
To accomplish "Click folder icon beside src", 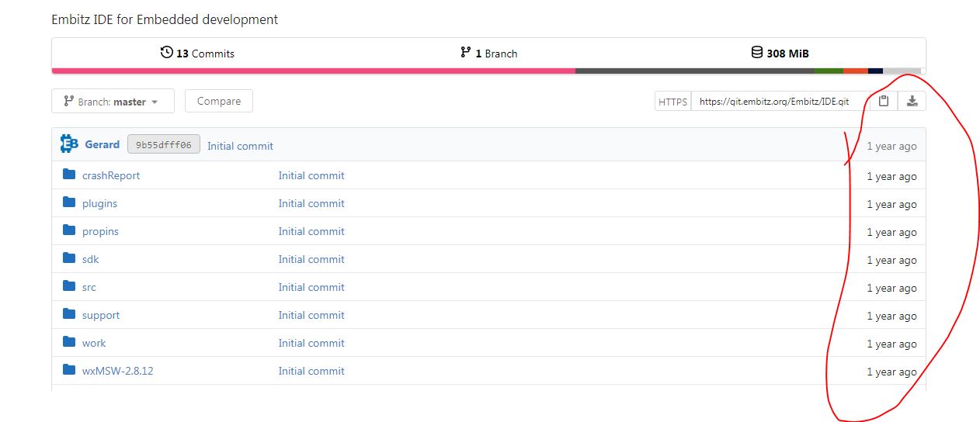I will 69,286.
